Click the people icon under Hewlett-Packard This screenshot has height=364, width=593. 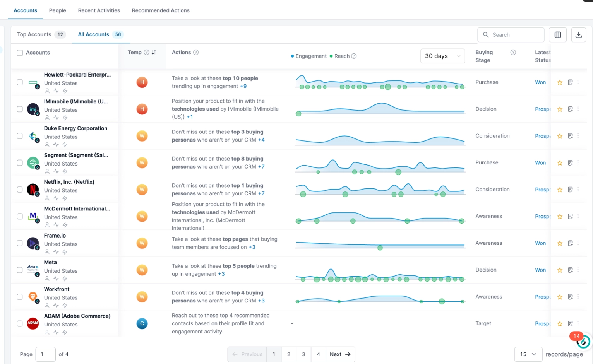(x=47, y=91)
